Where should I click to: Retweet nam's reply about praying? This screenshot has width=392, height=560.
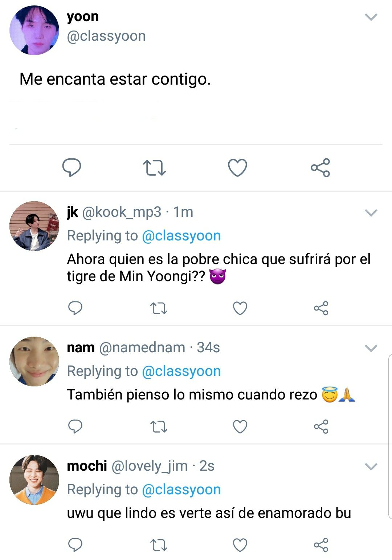(x=159, y=427)
